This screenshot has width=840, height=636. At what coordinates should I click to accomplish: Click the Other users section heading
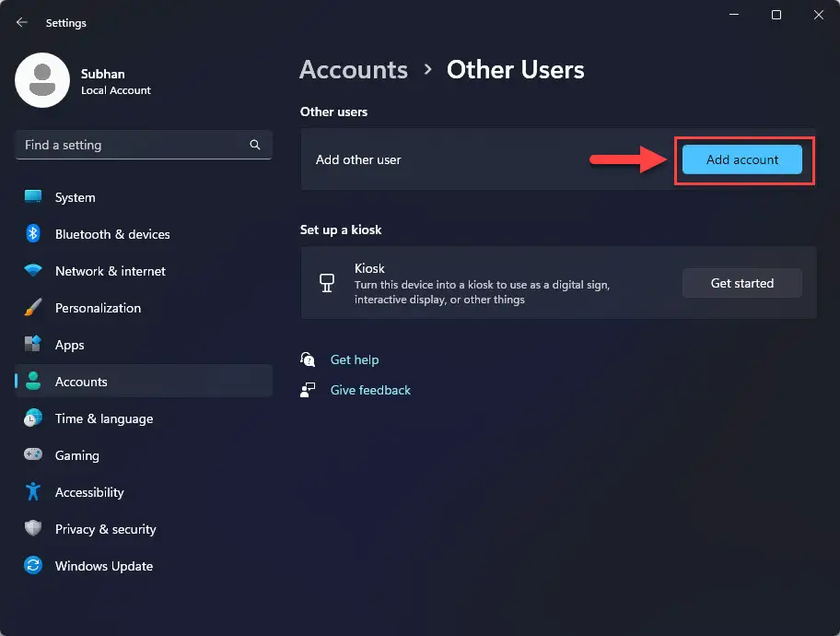[333, 112]
